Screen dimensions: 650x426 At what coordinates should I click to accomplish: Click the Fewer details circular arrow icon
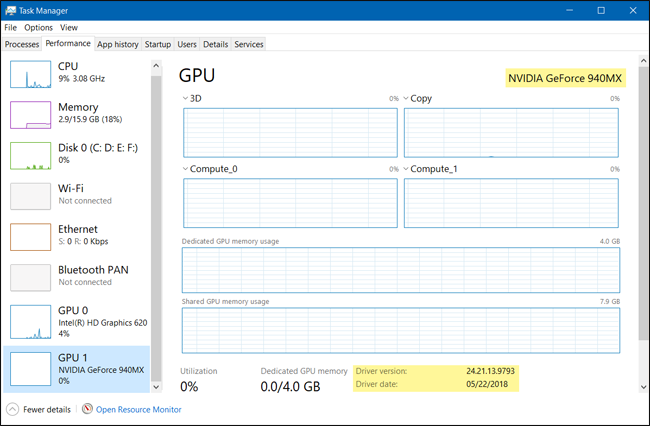point(12,409)
